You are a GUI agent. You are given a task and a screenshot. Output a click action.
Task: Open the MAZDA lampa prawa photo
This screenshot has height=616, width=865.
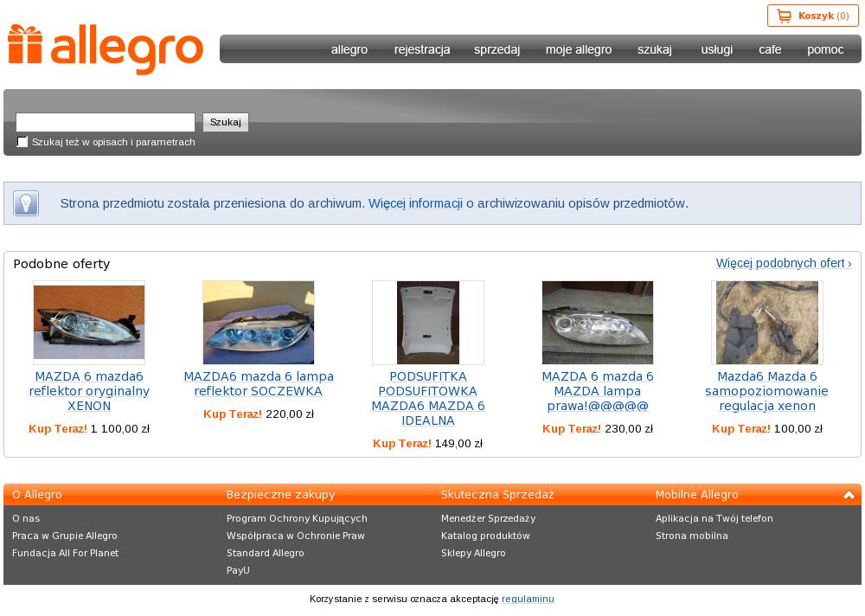598,323
